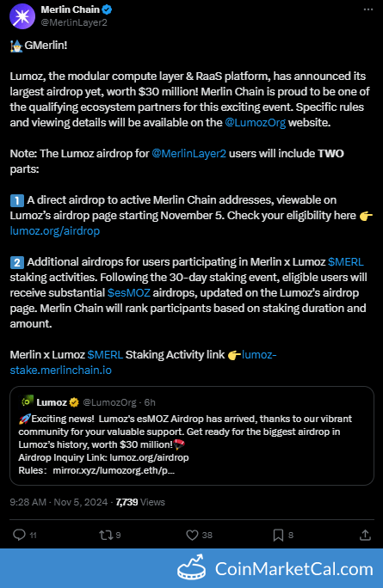Click the @MerlinLayer2 handle under name
The width and height of the screenshot is (383, 588).
click(x=74, y=22)
